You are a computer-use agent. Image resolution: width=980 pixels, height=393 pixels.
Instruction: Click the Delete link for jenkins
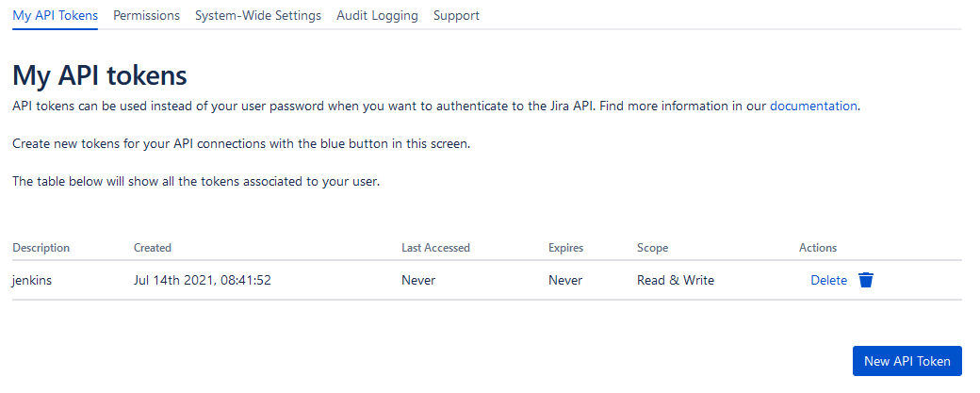[828, 280]
